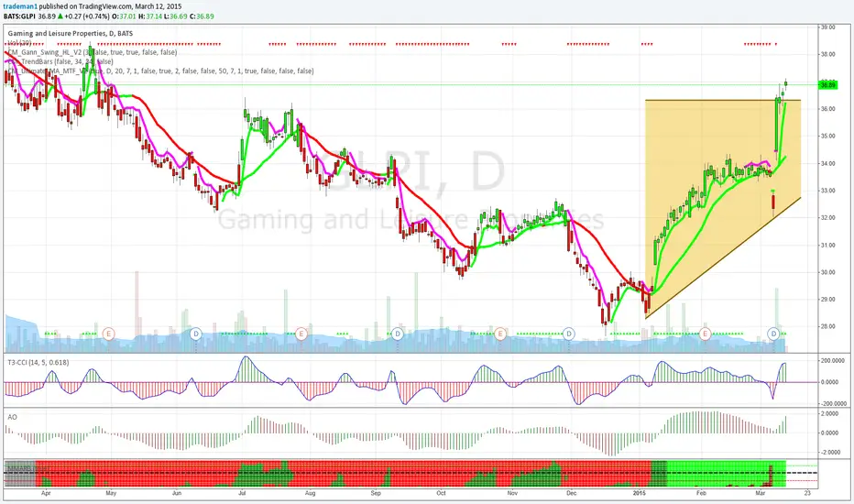The image size is (854, 504).
Task: Click the earnings E marker near May
Action: coord(108,334)
